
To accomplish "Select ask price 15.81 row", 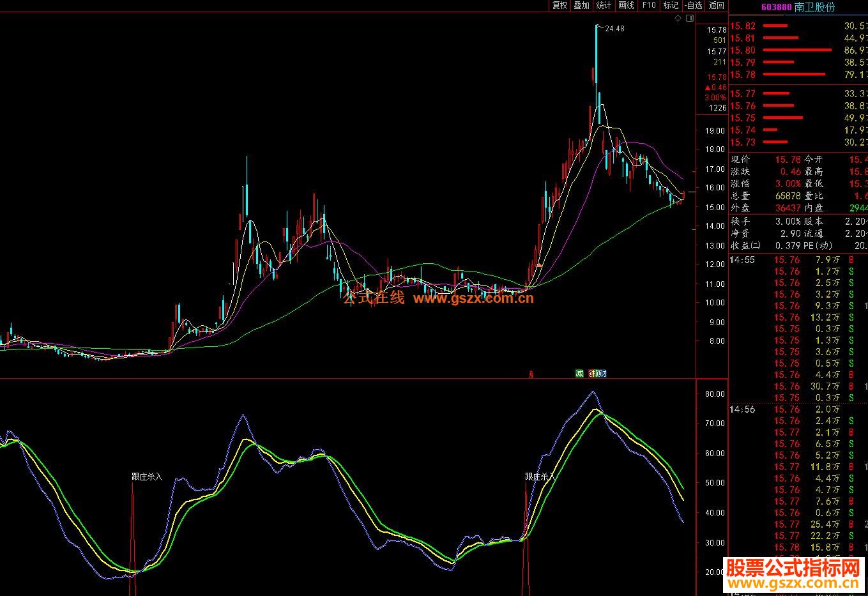I will click(798, 38).
